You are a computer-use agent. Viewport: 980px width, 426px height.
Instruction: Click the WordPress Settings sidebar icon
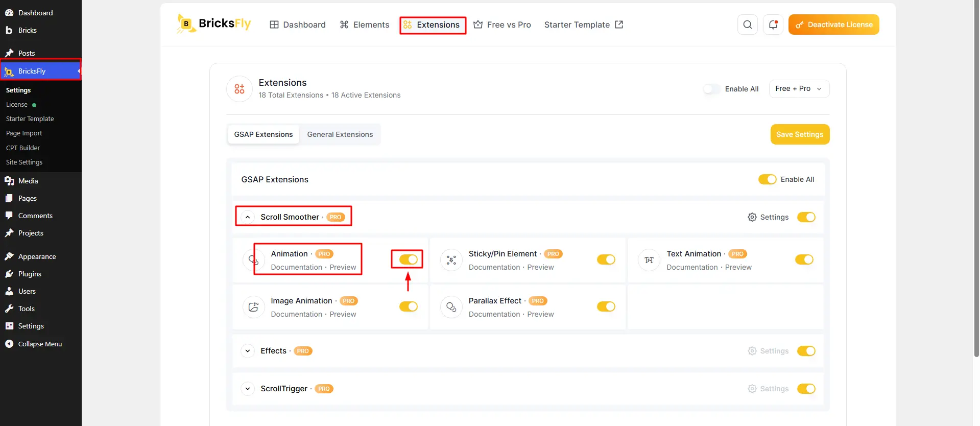(9, 326)
